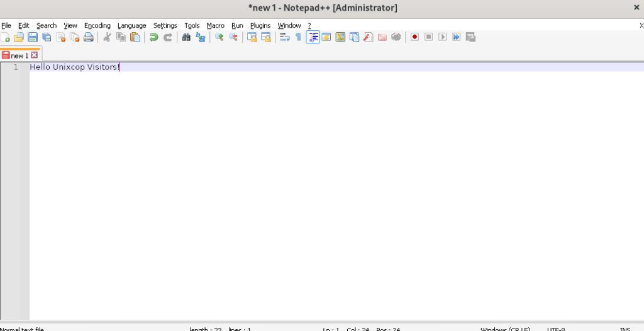This screenshot has height=331, width=644.
Task: Click the gray Redo arrow icon
Action: click(167, 37)
